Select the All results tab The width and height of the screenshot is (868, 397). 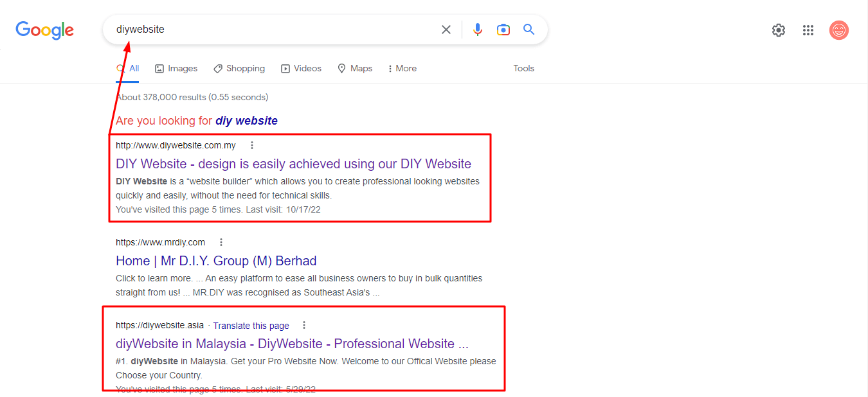point(127,68)
